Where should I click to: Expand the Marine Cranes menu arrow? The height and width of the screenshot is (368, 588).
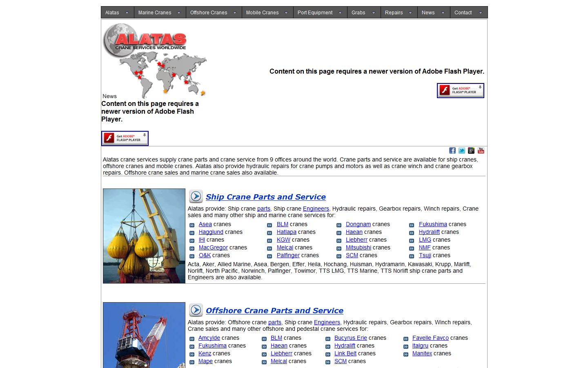(x=179, y=13)
